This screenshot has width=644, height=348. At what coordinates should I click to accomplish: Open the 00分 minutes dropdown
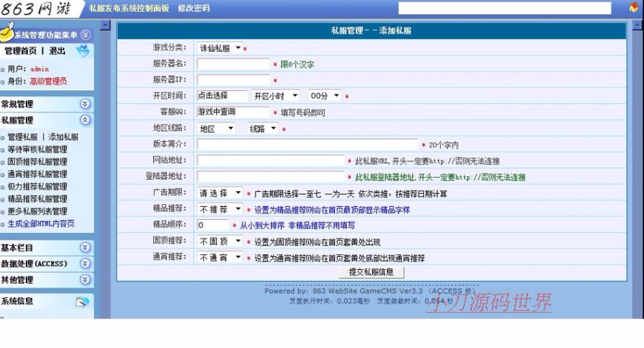point(324,96)
